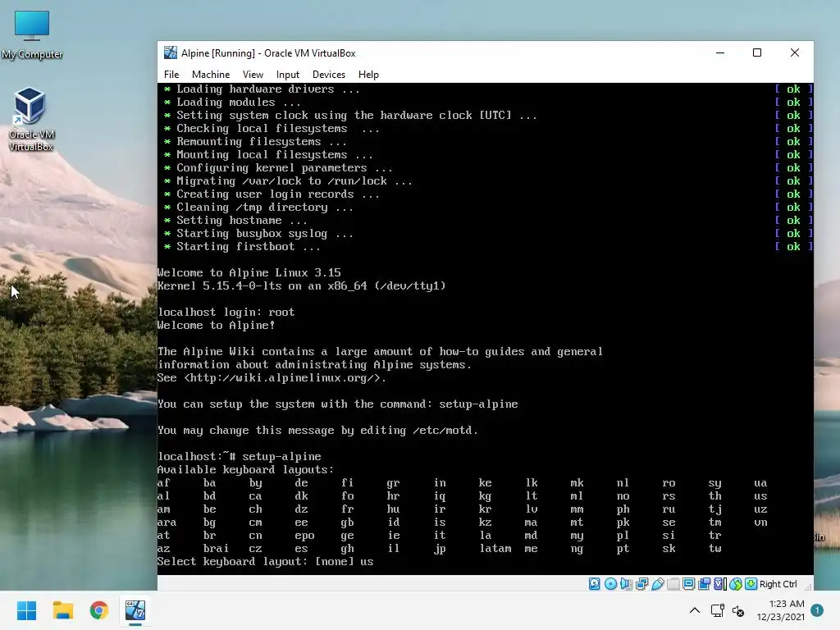This screenshot has width=840, height=630.
Task: Maximize the Alpine VirtualBox window
Action: tap(757, 52)
